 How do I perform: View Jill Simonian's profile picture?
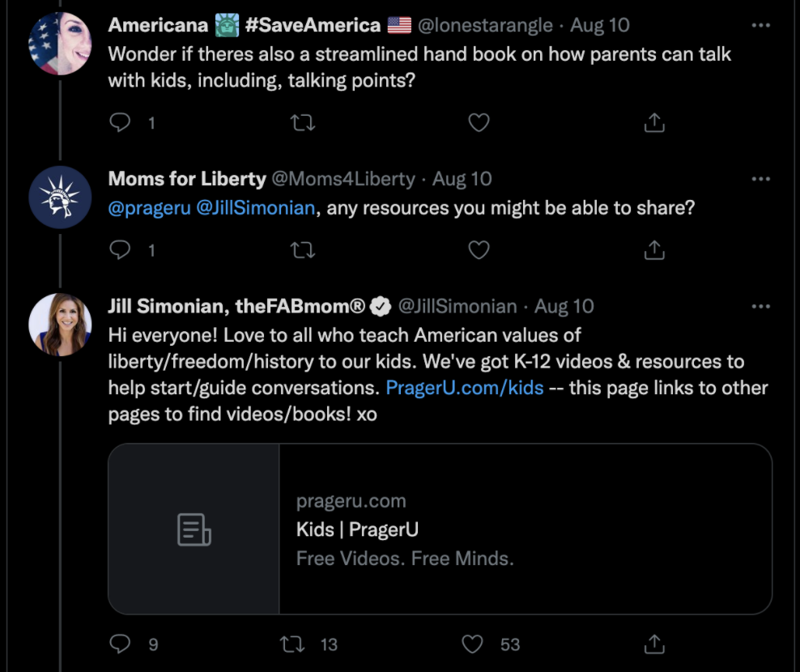(x=60, y=325)
